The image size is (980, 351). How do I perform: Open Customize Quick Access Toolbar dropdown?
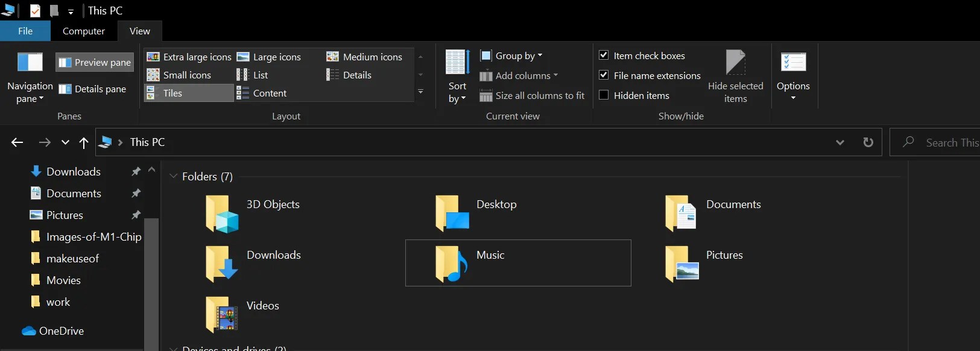[x=71, y=11]
